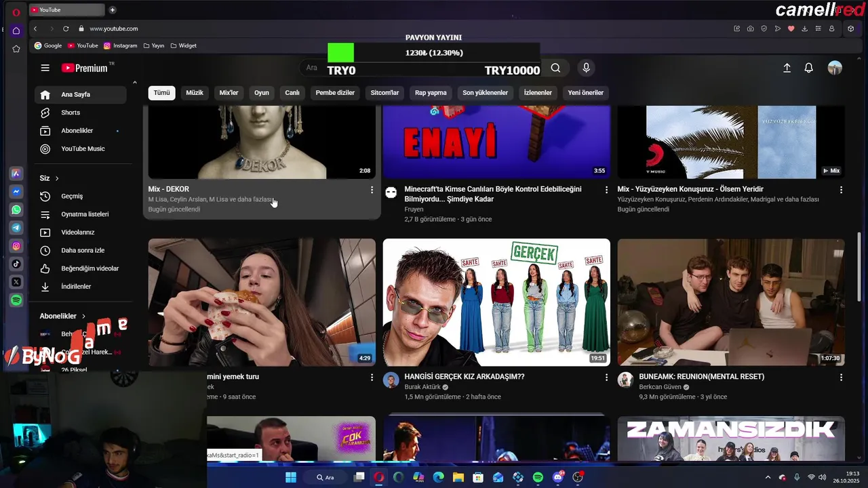Open Ana Sayfa in the sidebar
868x488 pixels.
click(x=80, y=94)
